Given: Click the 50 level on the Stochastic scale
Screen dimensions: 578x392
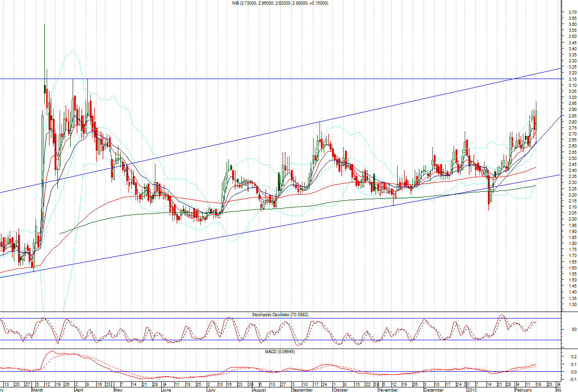Looking at the screenshot, I should (572, 330).
